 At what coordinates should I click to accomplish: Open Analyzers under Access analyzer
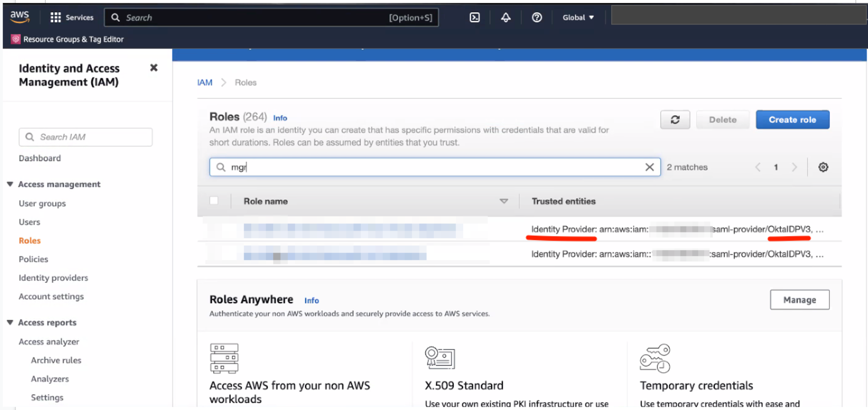click(x=50, y=379)
